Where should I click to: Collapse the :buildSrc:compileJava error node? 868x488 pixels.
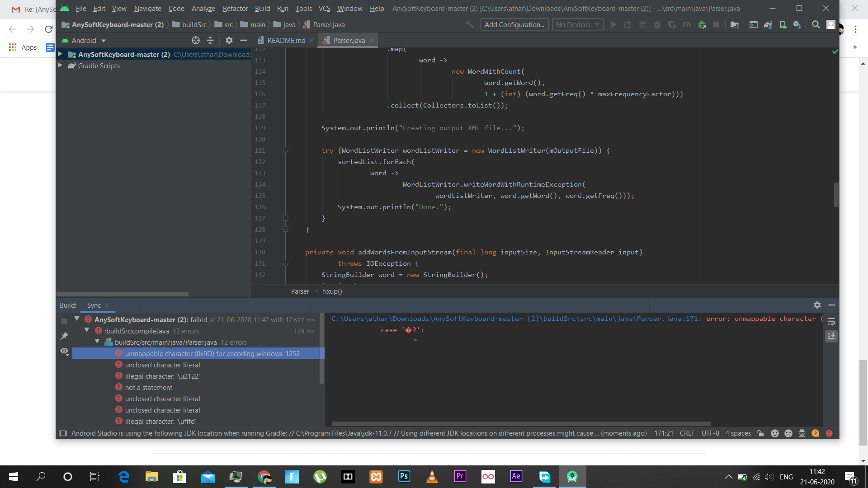pos(87,331)
